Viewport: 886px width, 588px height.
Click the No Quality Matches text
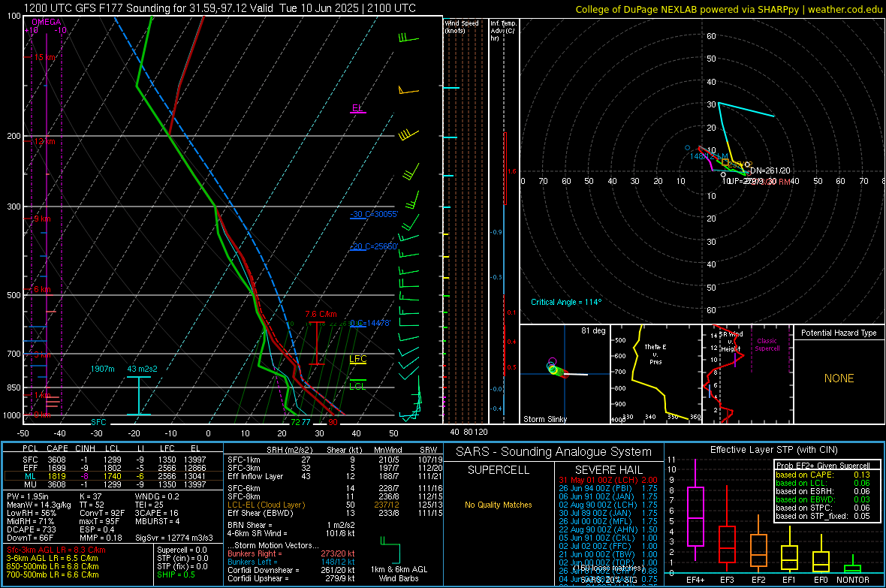coord(499,505)
